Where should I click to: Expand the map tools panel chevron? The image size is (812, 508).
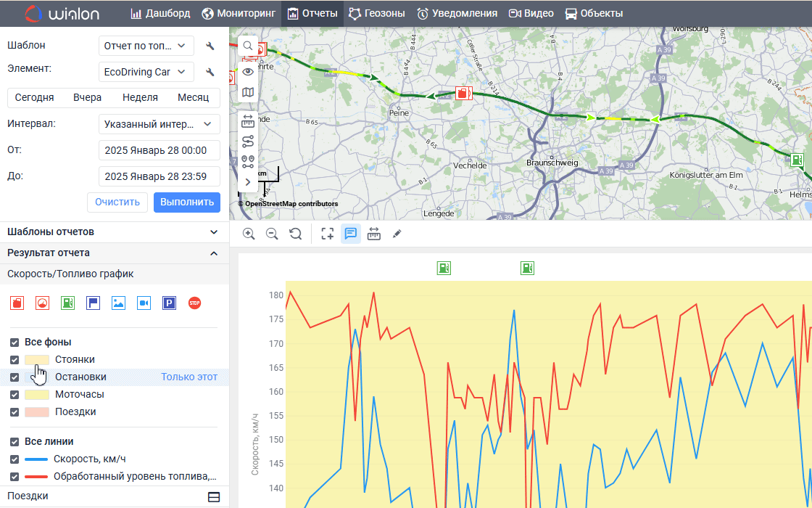[248, 182]
